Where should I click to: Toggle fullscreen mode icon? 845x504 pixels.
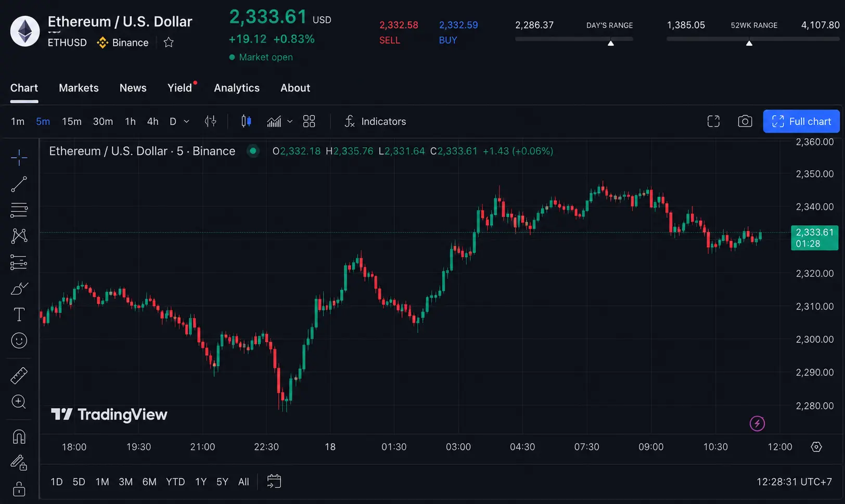tap(713, 121)
